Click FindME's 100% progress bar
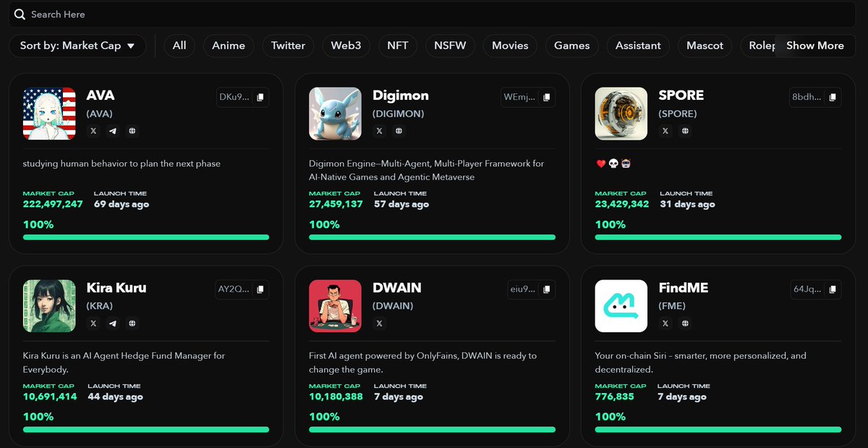Image resolution: width=868 pixels, height=448 pixels. [718, 429]
